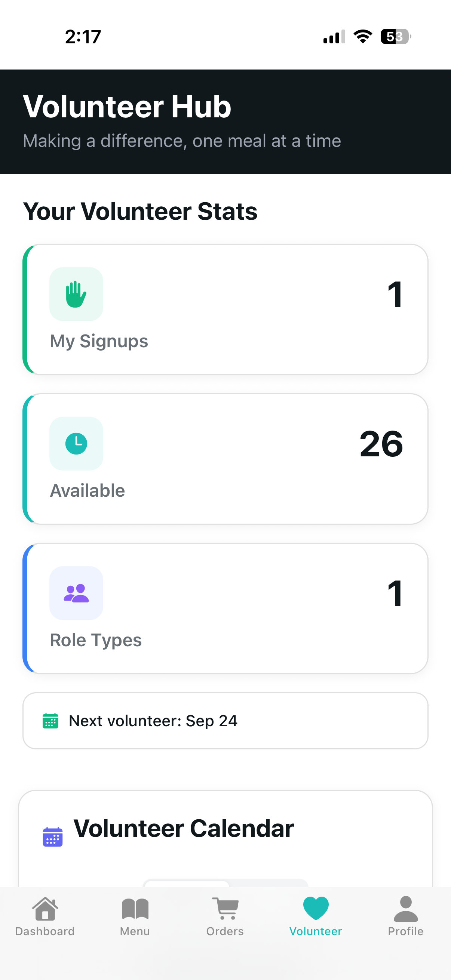The image size is (451, 980).
Task: Tap the Volunteer Calendar heading
Action: [x=184, y=829]
